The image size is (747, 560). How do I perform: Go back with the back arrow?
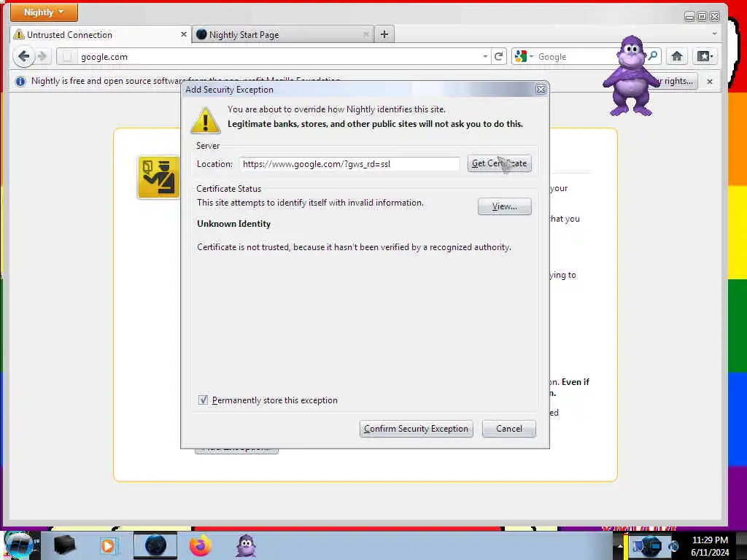(23, 56)
